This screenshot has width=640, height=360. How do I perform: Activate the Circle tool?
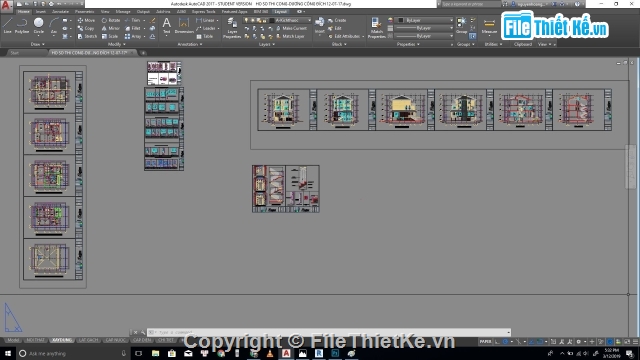[39, 25]
